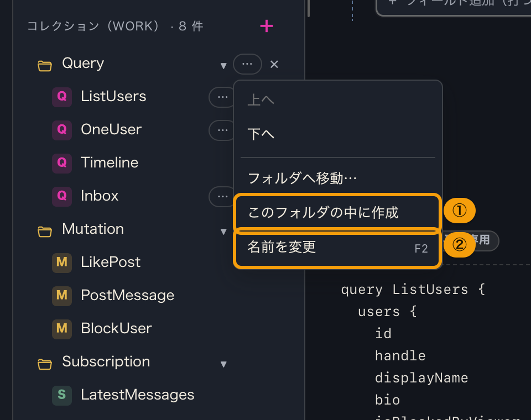Click the 'displayName' field in the query
531x420 pixels.
click(421, 378)
